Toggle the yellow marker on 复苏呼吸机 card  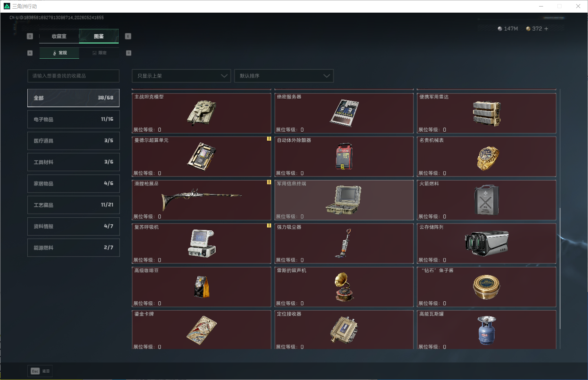[269, 225]
